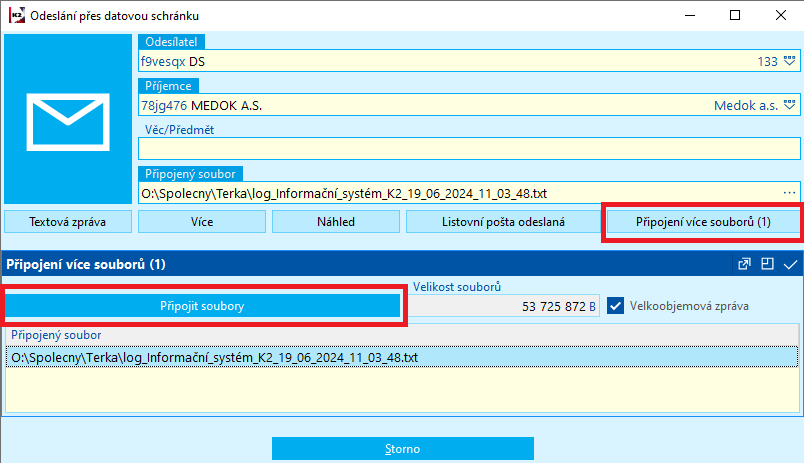Open the Příjemce dropdown arrow beside Medok a.s.
This screenshot has height=463, width=804.
click(x=790, y=105)
